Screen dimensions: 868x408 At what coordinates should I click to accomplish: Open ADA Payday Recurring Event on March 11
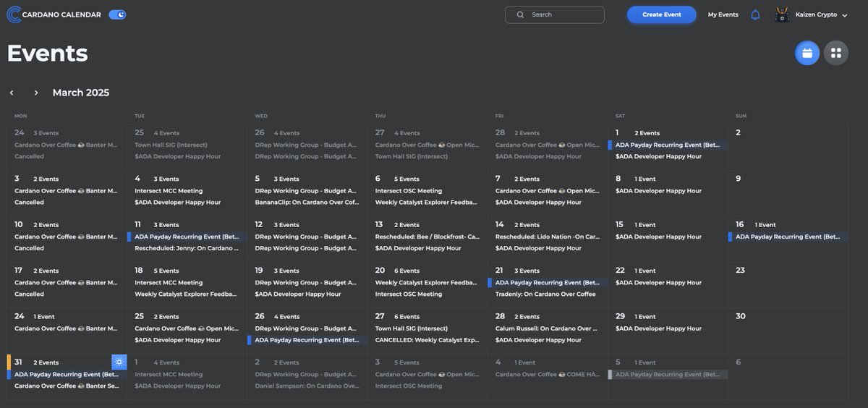[x=187, y=237]
